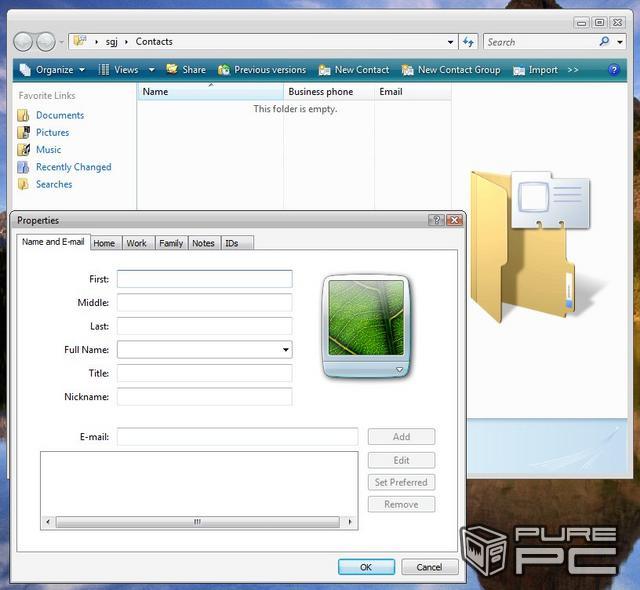
Task: Sort by the Name column header
Action: [x=210, y=92]
